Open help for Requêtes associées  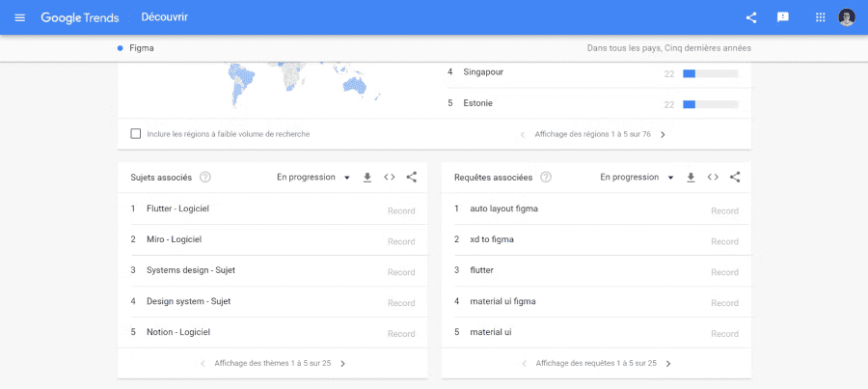click(x=546, y=178)
